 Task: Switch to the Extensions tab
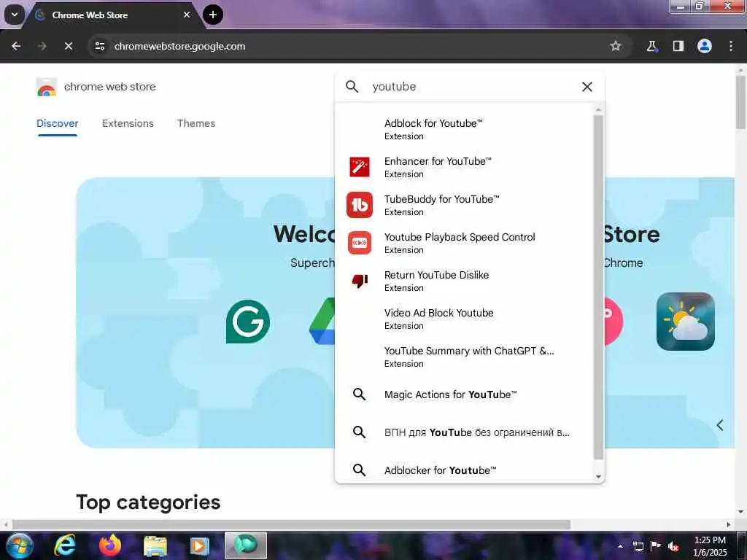[x=128, y=123]
